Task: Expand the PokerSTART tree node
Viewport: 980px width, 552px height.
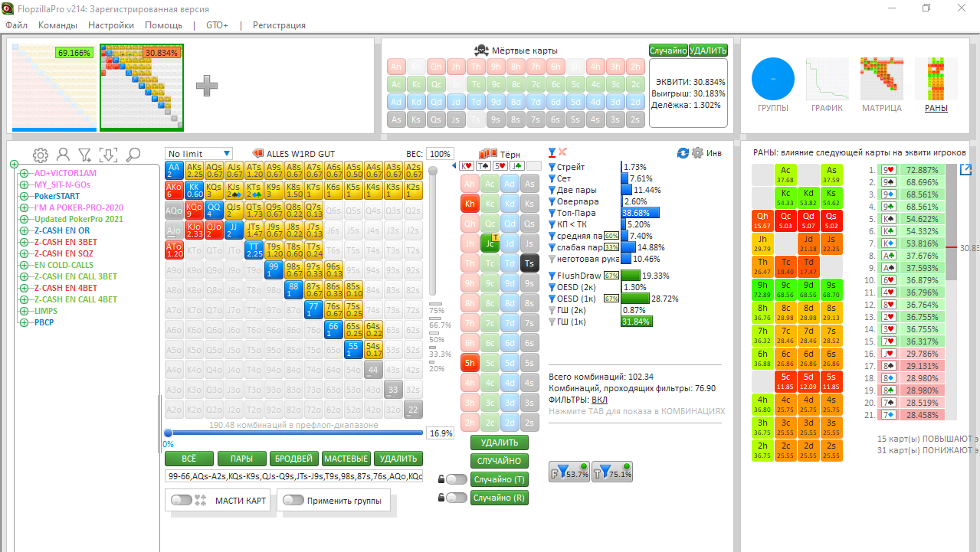Action: tap(24, 196)
